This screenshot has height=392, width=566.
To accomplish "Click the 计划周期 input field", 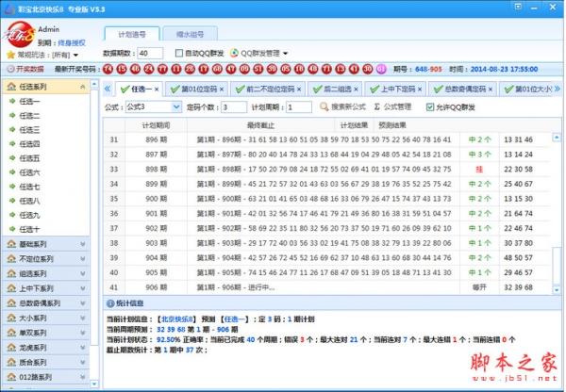I will [x=299, y=107].
